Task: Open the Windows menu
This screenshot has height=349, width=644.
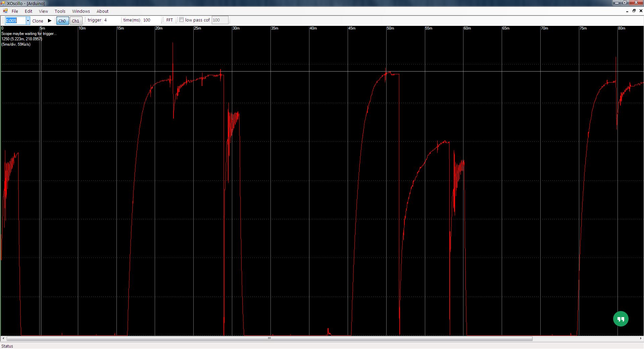Action: [x=81, y=11]
